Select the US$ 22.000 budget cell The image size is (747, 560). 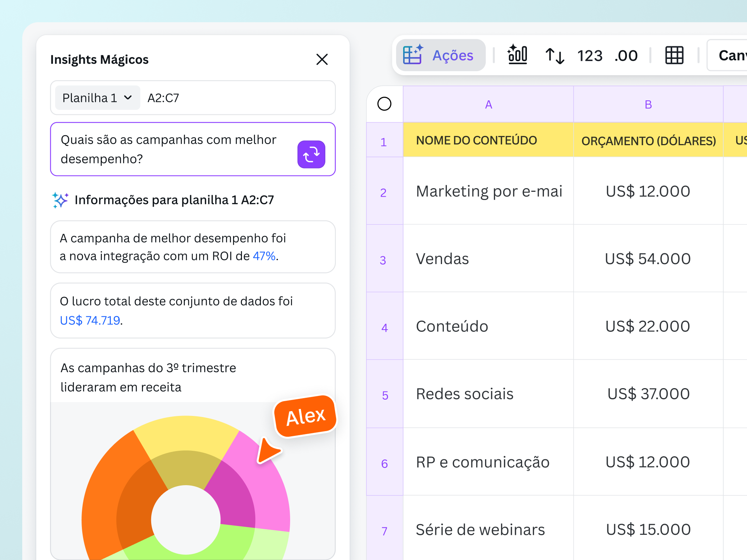point(648,326)
